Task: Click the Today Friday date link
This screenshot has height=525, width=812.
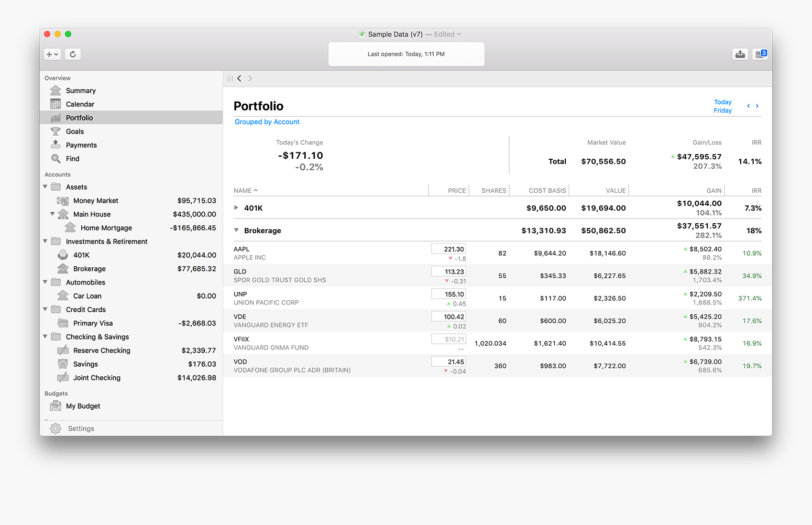Action: tap(723, 106)
